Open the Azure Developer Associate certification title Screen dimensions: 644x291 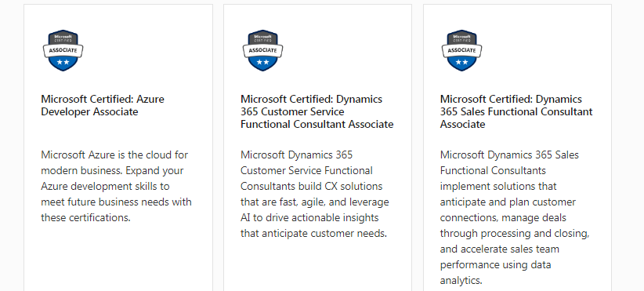tap(103, 105)
